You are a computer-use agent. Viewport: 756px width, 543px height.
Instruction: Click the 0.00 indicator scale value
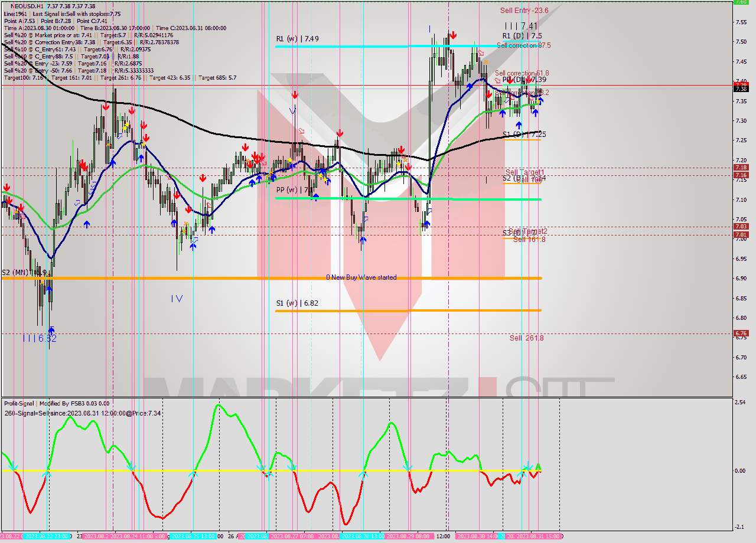(x=741, y=471)
